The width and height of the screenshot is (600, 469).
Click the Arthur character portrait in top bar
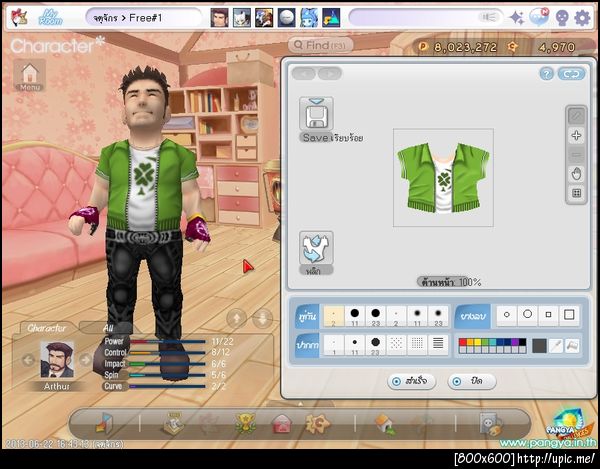click(219, 18)
